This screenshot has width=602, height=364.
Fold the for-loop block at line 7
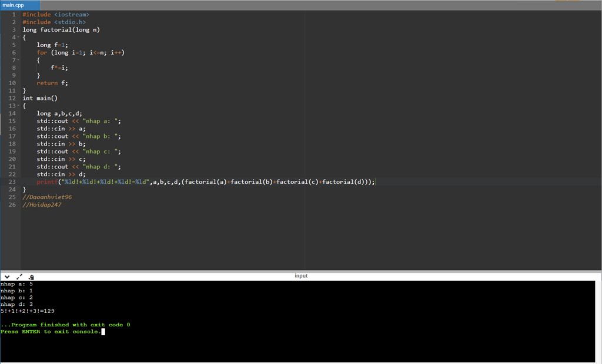(x=18, y=60)
